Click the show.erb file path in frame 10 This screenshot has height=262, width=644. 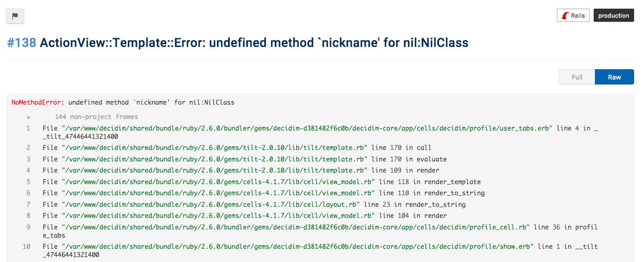point(297,246)
